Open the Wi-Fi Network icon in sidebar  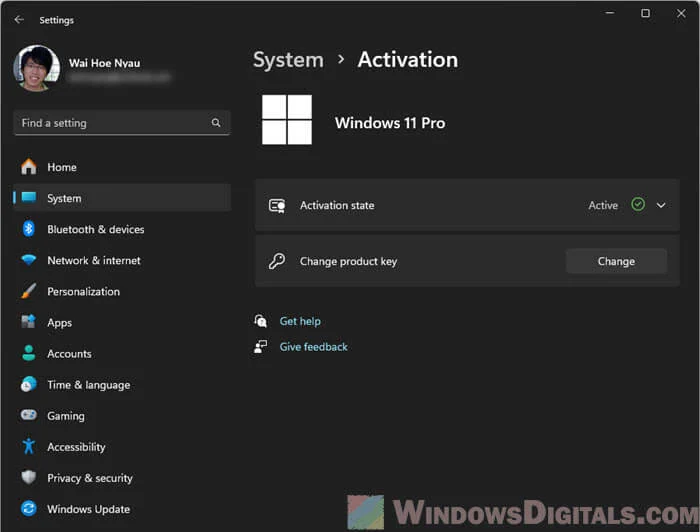point(29,260)
